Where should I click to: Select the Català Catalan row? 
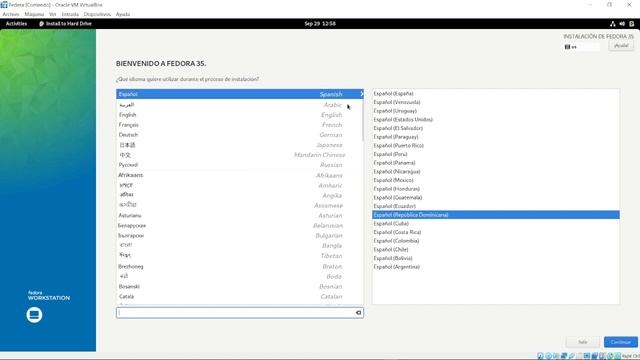click(x=240, y=296)
